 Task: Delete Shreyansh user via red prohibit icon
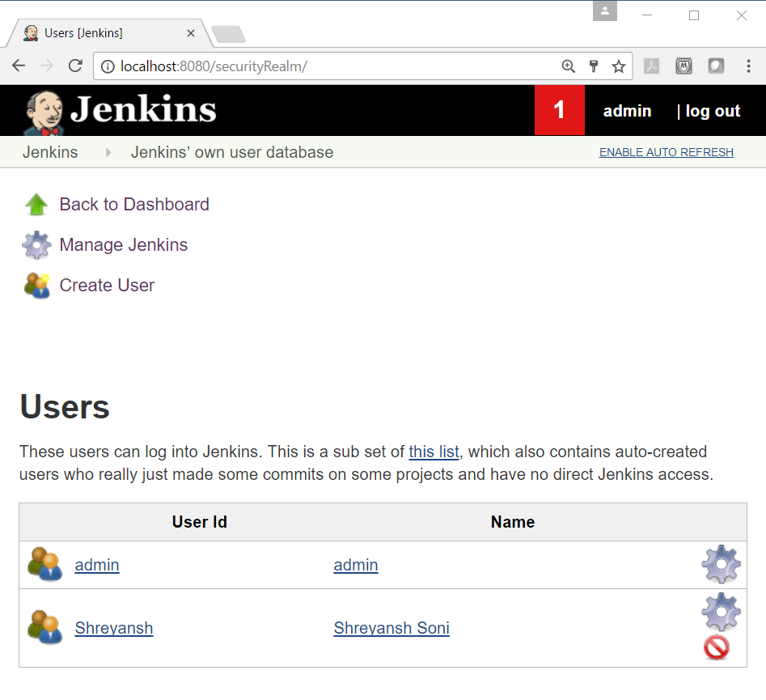coord(717,647)
